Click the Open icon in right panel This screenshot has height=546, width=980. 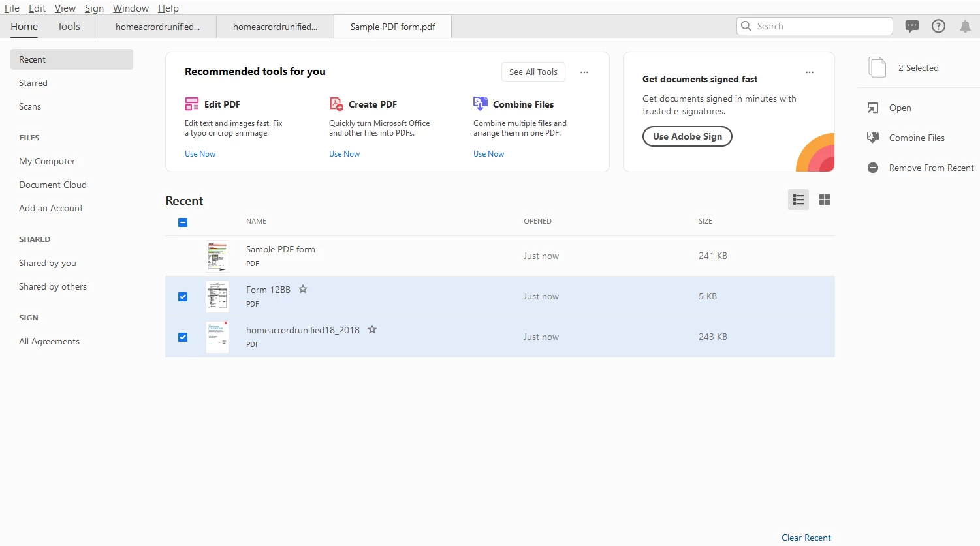[873, 108]
